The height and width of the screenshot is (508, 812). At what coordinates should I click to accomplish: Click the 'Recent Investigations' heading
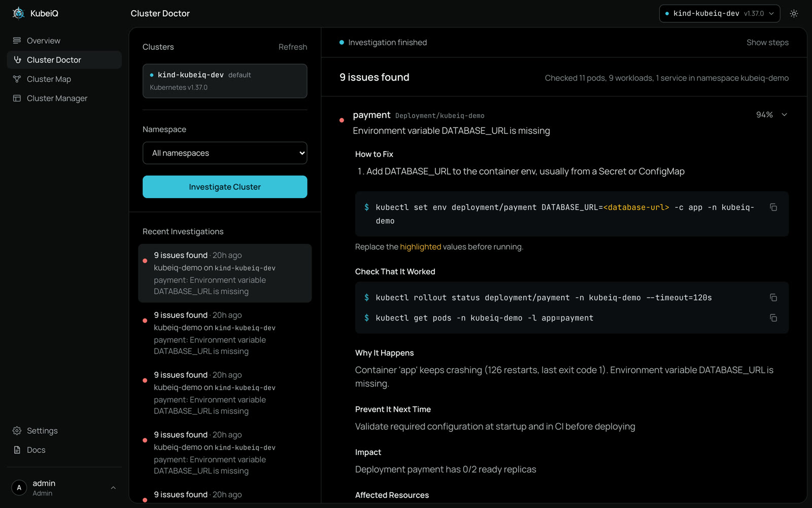(x=183, y=232)
